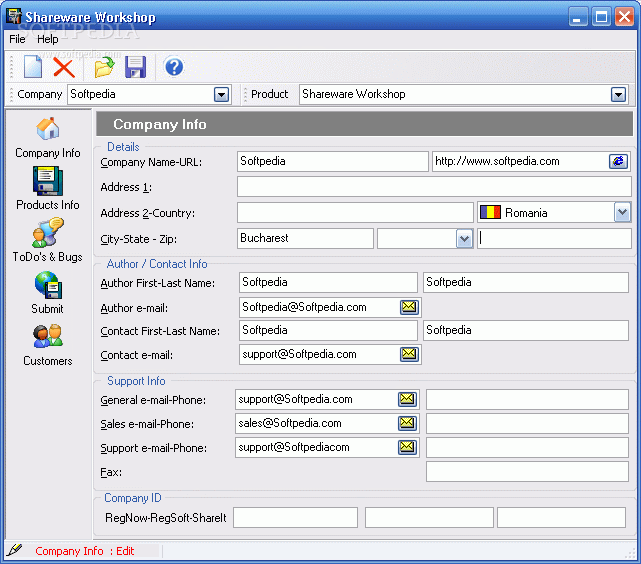Click the City field containing Bucharest

coord(305,238)
